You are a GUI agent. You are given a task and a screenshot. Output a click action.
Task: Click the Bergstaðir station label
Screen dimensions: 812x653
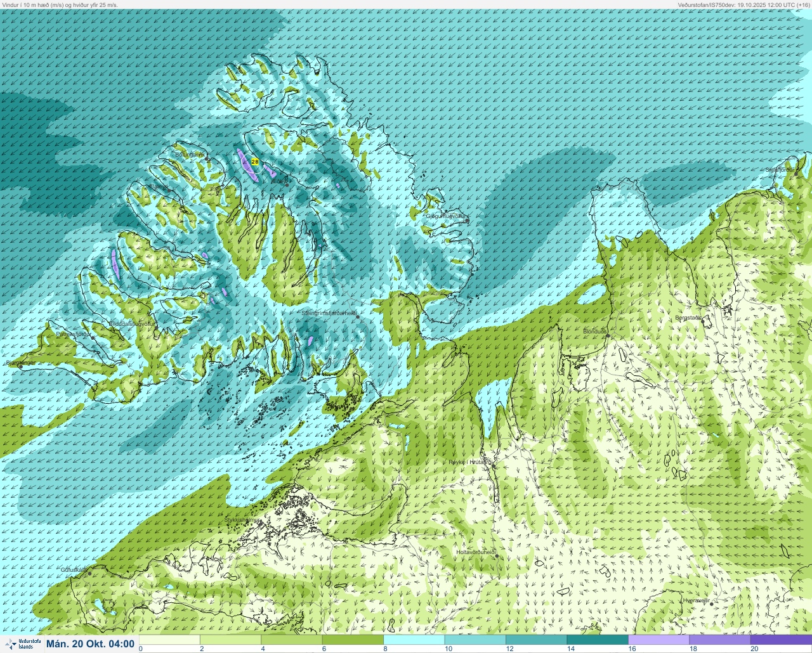(x=689, y=318)
